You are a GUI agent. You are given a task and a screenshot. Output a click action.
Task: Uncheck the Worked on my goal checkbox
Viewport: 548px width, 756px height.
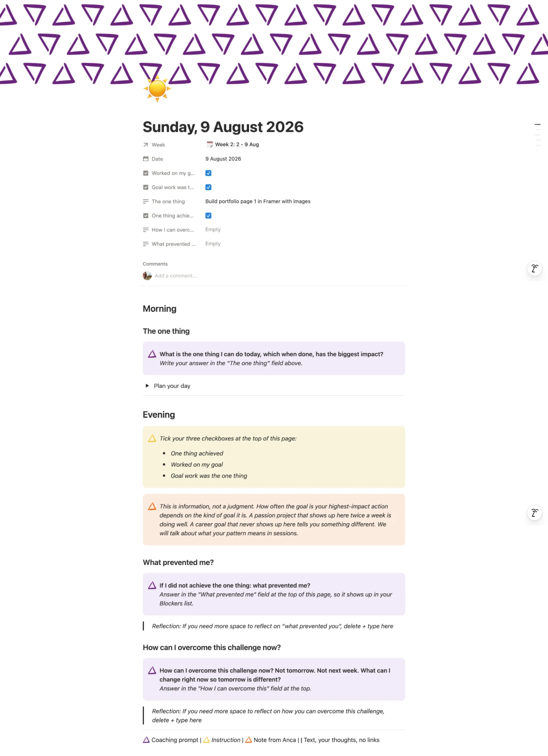point(208,173)
